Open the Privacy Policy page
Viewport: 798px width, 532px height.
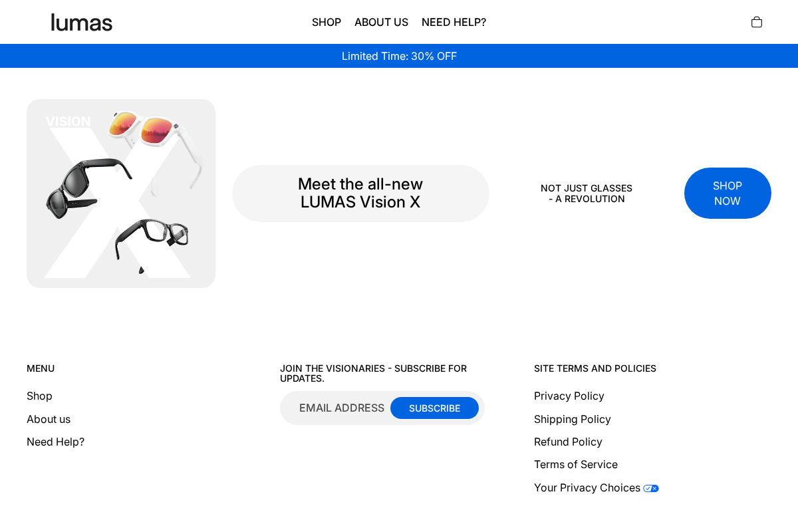tap(569, 396)
